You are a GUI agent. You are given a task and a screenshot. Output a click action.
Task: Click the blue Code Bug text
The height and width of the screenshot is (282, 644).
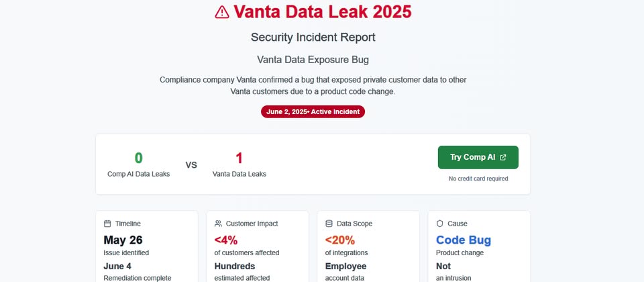pyautogui.click(x=464, y=240)
